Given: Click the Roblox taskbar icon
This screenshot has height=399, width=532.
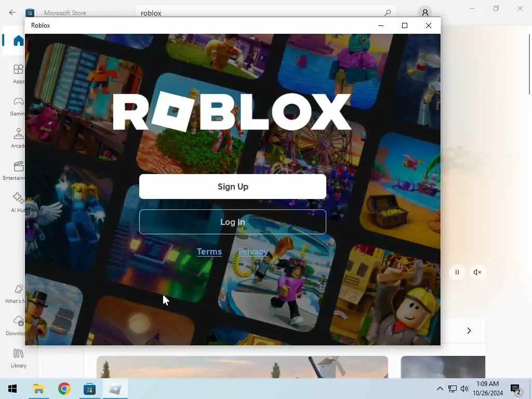Looking at the screenshot, I should point(115,389).
